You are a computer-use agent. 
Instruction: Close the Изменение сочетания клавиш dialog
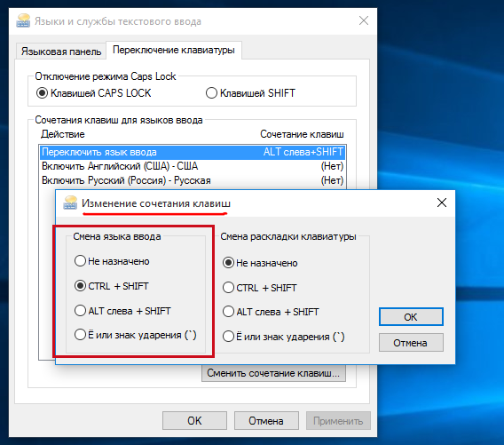pos(442,203)
